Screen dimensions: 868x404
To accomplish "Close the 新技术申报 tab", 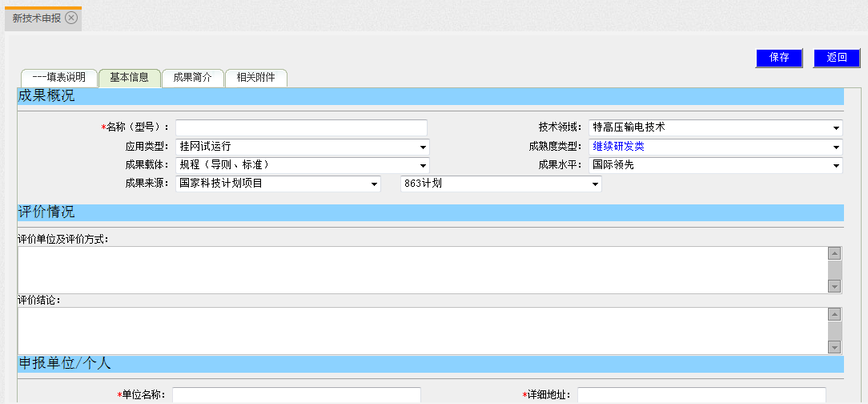I will click(x=71, y=18).
